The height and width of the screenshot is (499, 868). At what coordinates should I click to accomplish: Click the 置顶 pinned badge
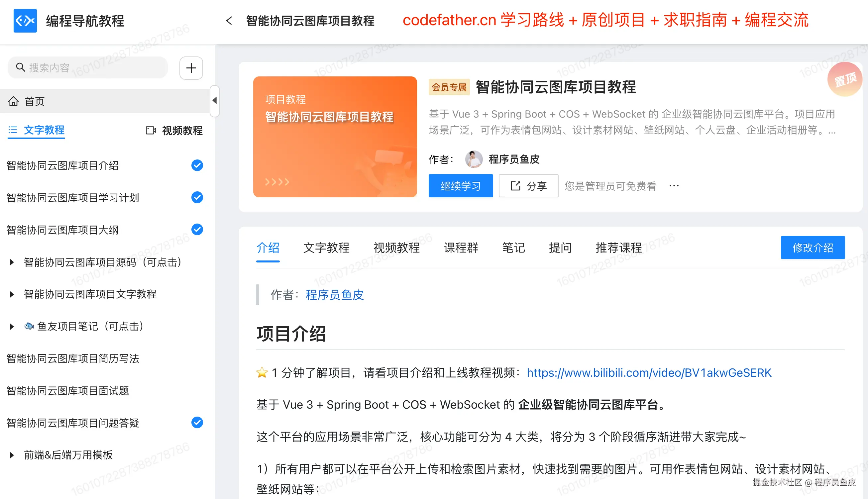pyautogui.click(x=844, y=79)
